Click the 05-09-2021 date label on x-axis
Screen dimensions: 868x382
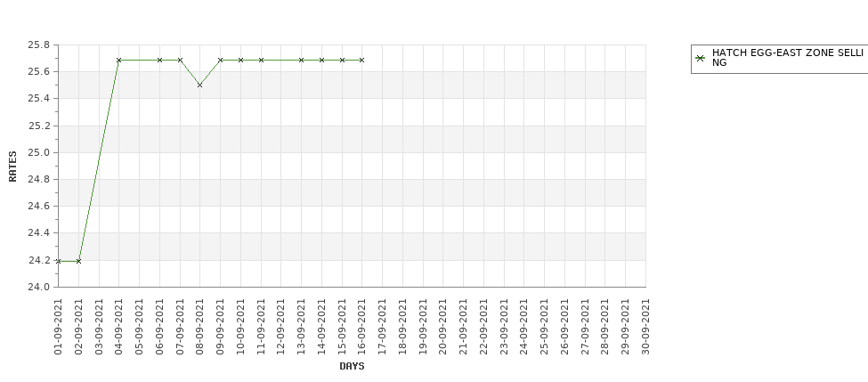(x=140, y=327)
